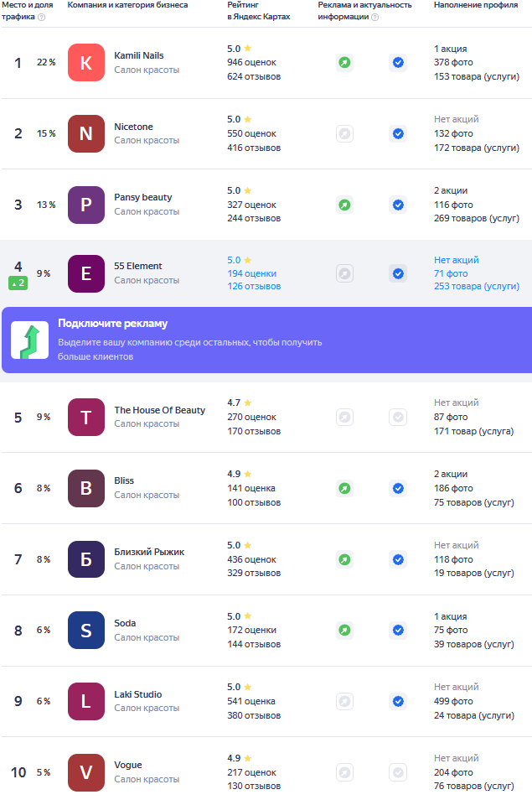Open the 71 фото link
The height and width of the screenshot is (805, 532).
(451, 273)
